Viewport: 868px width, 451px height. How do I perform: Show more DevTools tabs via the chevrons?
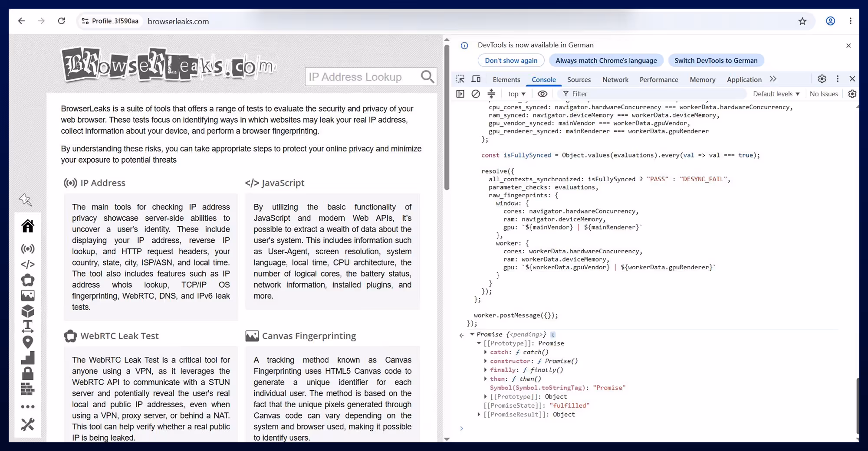tap(773, 79)
